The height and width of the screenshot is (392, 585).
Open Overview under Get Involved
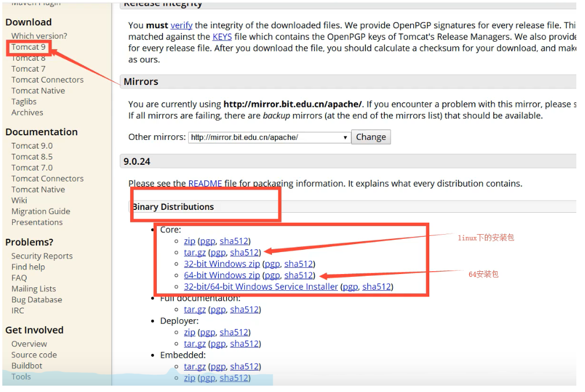29,345
